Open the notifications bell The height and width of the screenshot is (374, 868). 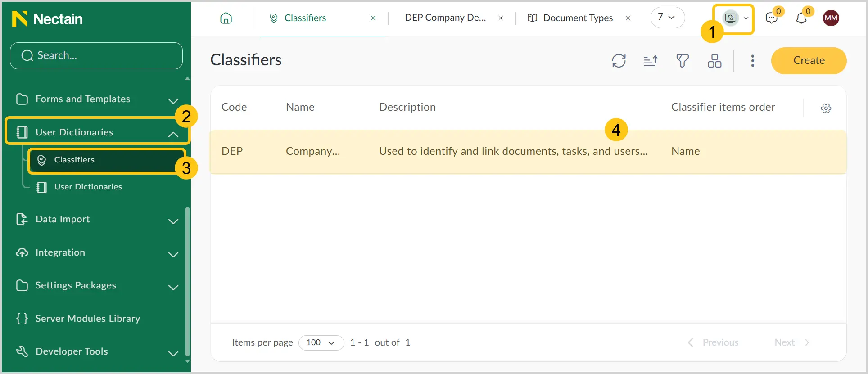tap(801, 18)
